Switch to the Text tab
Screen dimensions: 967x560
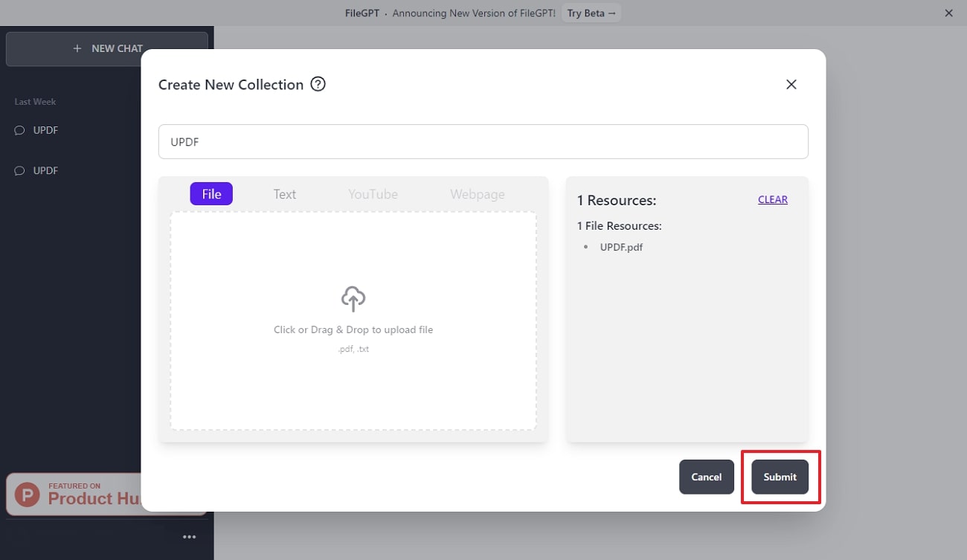tap(284, 194)
